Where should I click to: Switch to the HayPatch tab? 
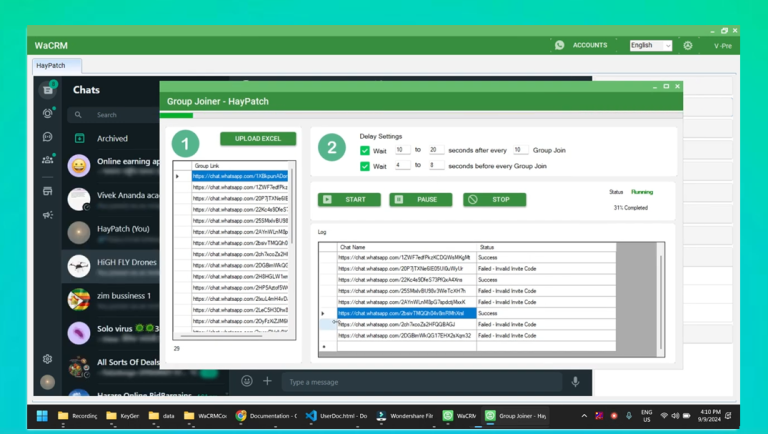click(x=50, y=66)
